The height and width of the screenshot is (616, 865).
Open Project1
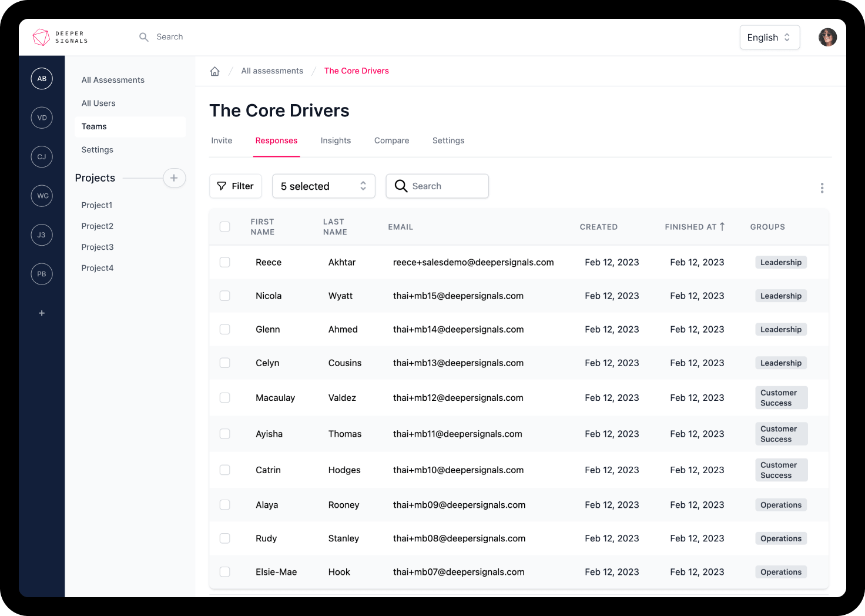pos(97,205)
